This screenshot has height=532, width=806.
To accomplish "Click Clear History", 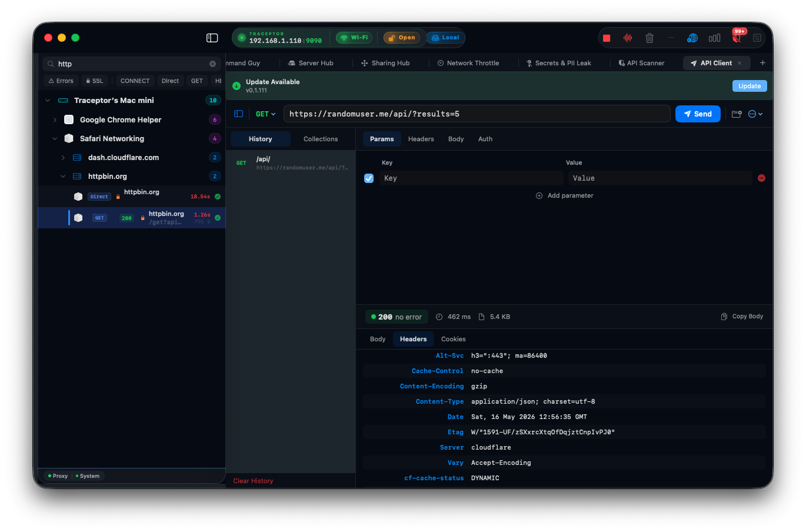I will pos(253,481).
